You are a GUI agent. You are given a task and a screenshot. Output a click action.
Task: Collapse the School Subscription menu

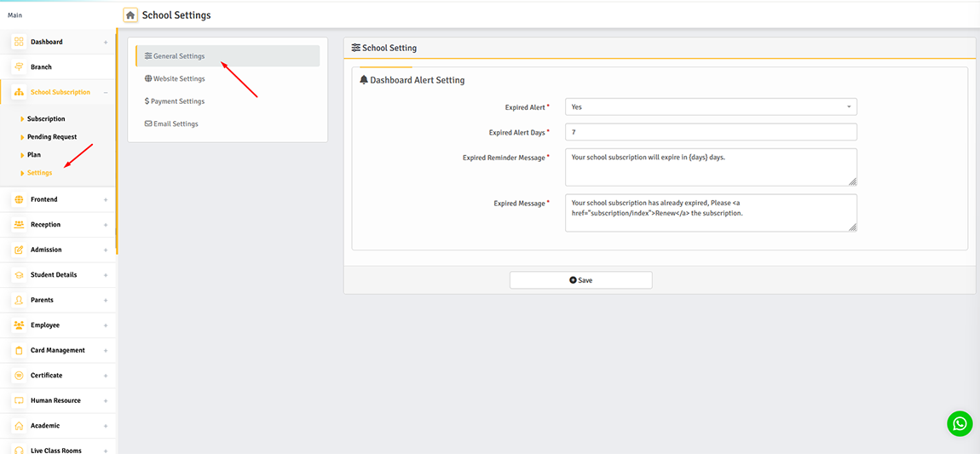coord(106,92)
